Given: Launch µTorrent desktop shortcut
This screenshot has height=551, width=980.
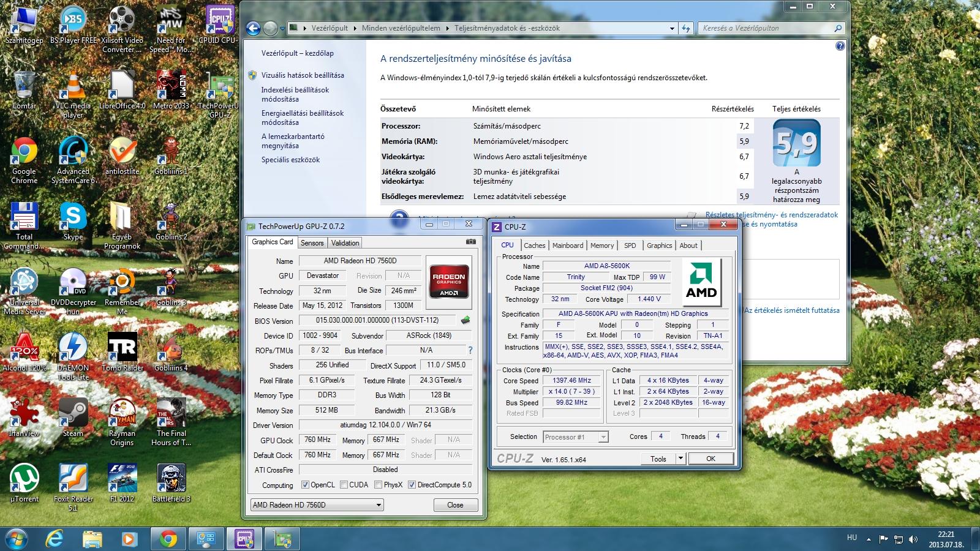Looking at the screenshot, I should click(24, 484).
